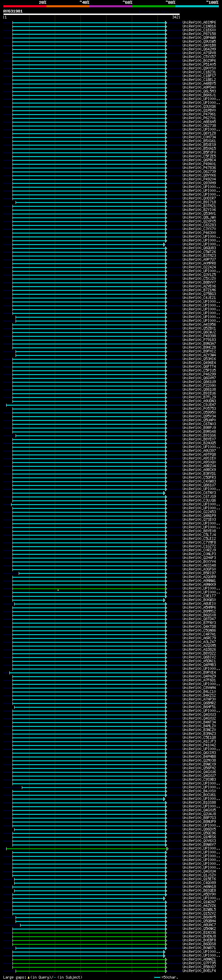The image size is (222, 980).
Task: Click hit label UniRef100_P22090
Action: click(199, 386)
